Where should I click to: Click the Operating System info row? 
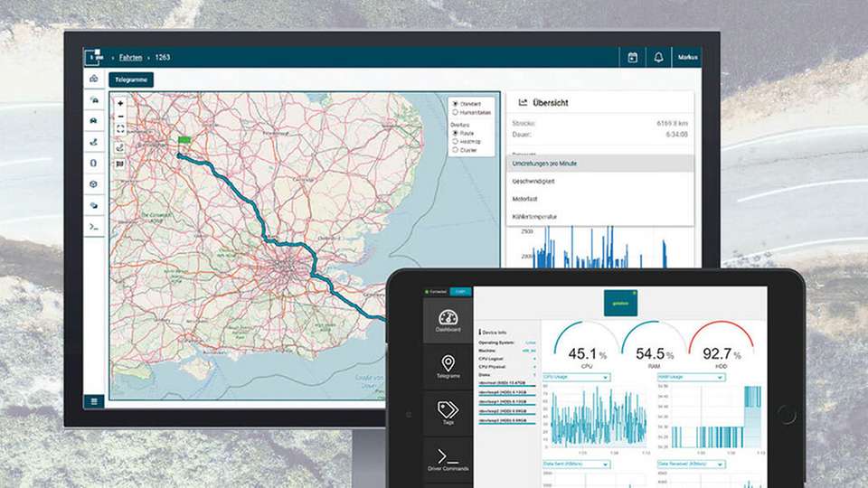pyautogui.click(x=507, y=343)
